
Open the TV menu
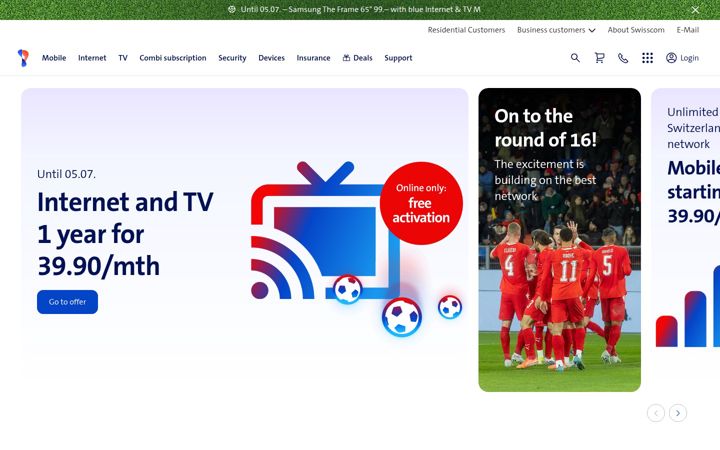pyautogui.click(x=123, y=58)
